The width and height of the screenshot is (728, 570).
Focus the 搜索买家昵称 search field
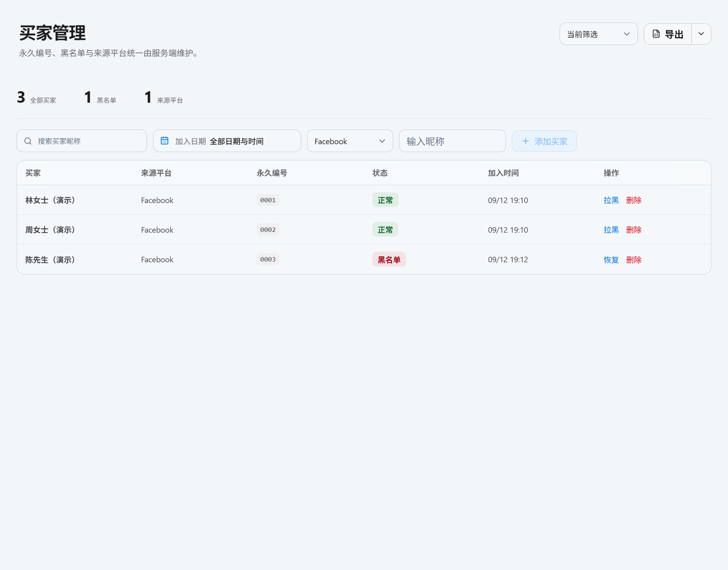(x=82, y=141)
